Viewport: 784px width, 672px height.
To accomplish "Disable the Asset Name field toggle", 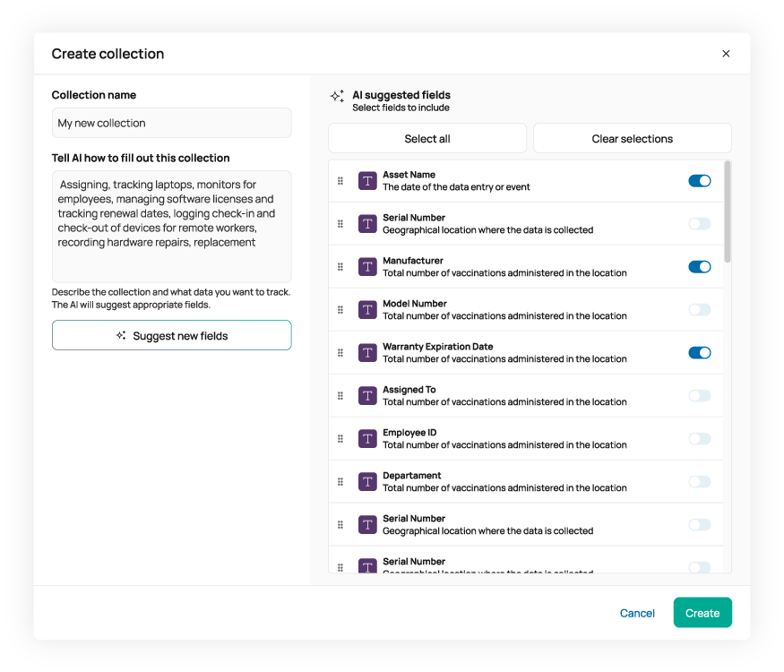I will (699, 181).
